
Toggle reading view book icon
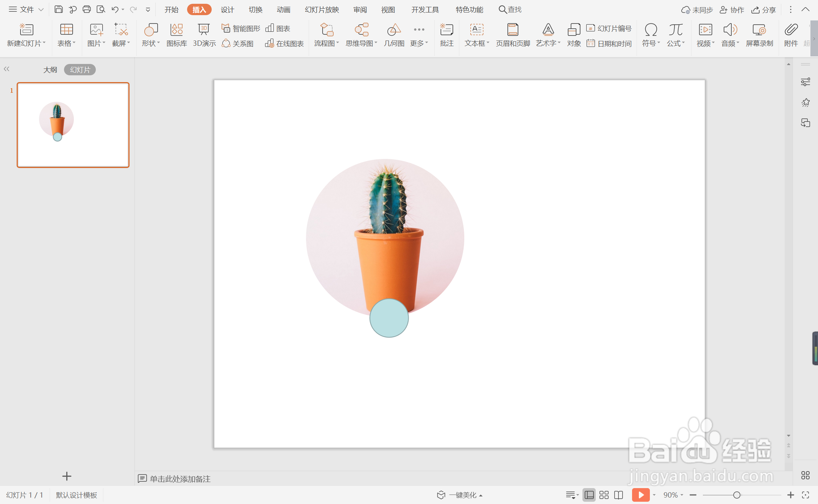click(x=618, y=495)
